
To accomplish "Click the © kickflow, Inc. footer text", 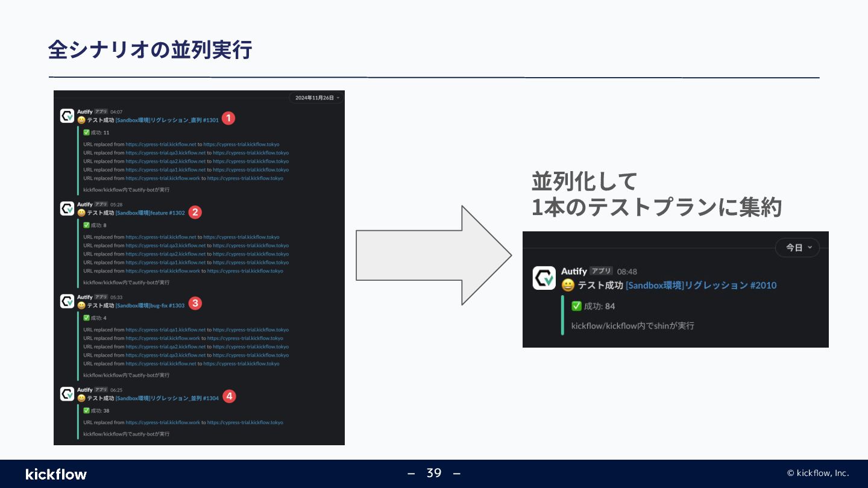I will pyautogui.click(x=818, y=473).
